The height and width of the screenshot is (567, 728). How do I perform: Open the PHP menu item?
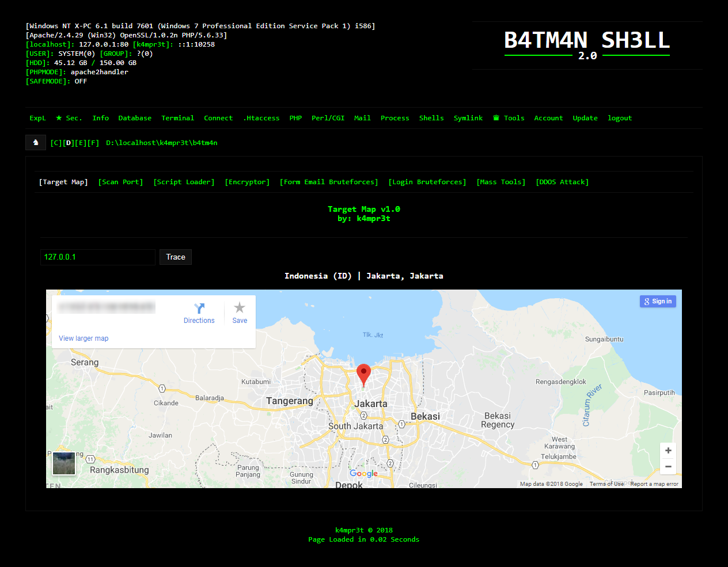click(295, 118)
